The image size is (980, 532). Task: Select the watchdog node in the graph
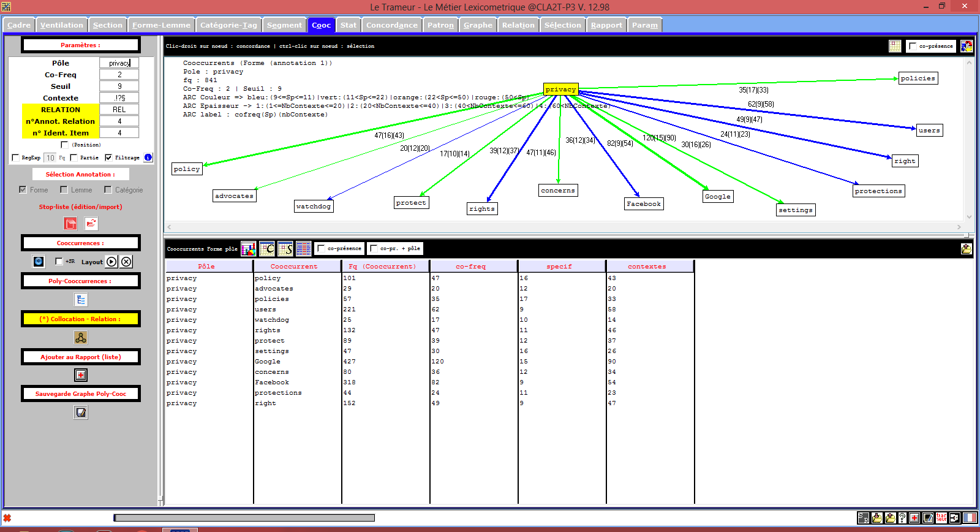tap(314, 207)
